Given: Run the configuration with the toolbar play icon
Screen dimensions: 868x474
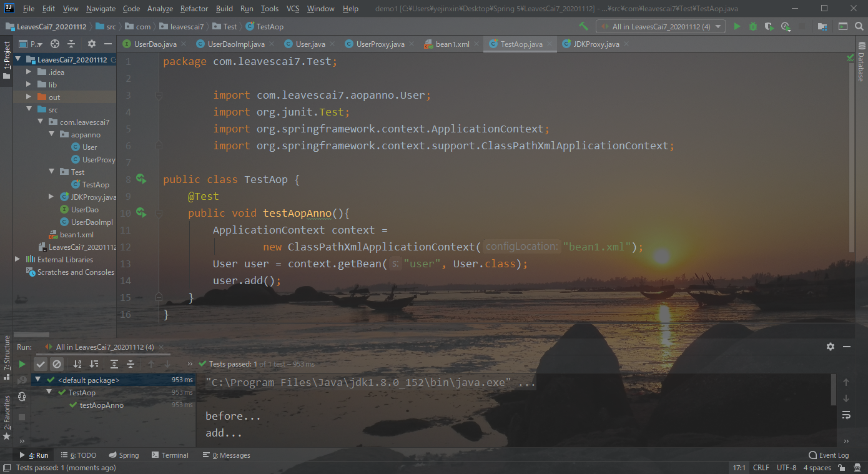Looking at the screenshot, I should click(x=737, y=26).
